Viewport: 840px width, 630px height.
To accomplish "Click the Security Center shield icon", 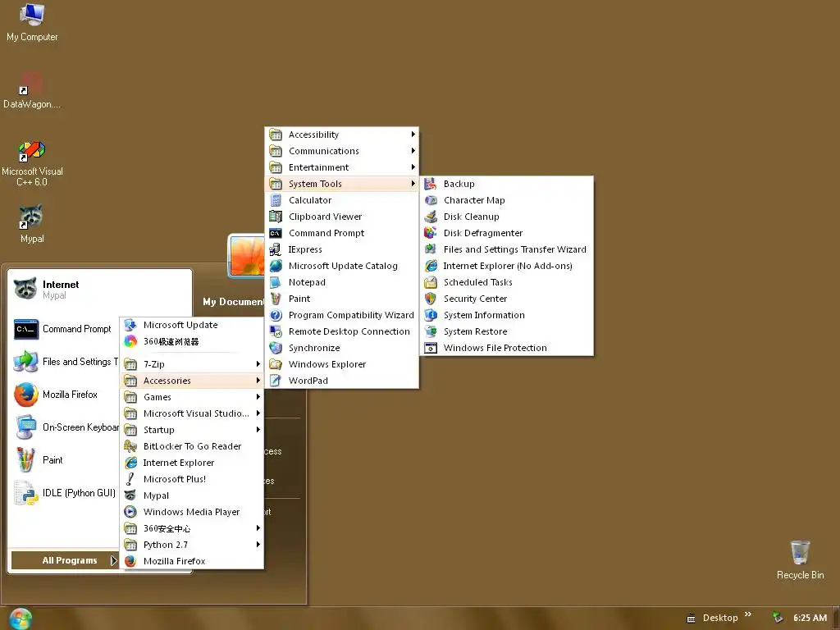I will coord(430,299).
